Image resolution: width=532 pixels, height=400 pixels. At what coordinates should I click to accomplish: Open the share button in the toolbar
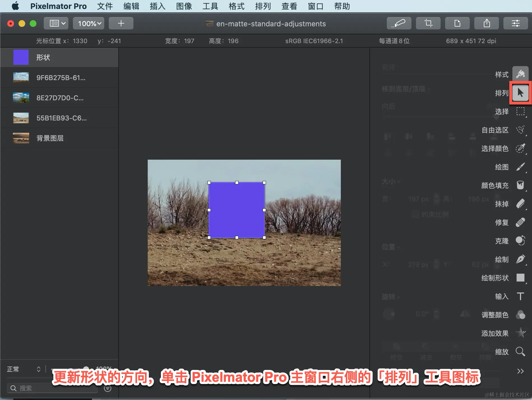pos(486,23)
